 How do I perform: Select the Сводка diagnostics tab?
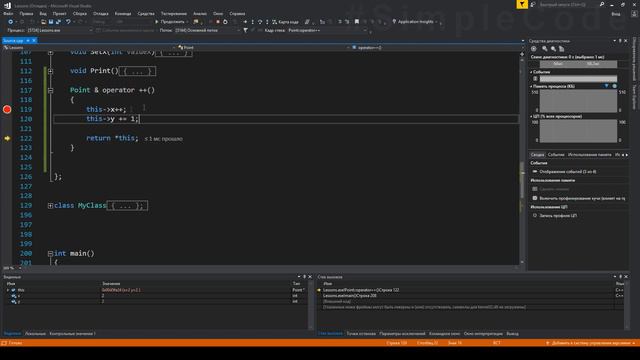click(x=538, y=155)
